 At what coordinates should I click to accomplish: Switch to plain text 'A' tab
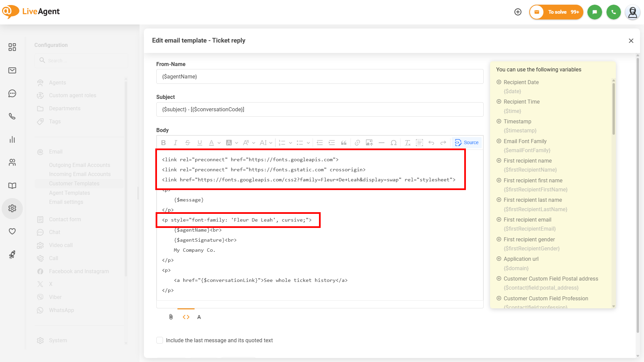199,317
